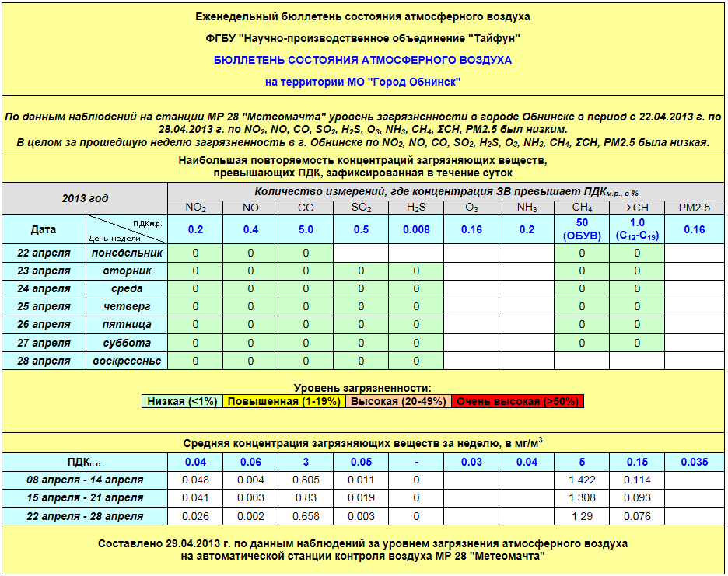Select the "Высокая (20-49%)" legend swatch
728x576 pixels.
click(398, 401)
